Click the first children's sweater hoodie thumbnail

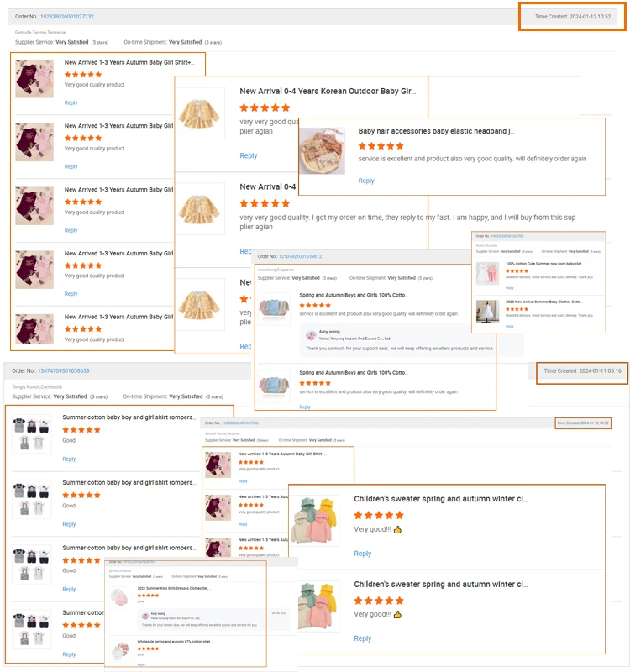(315, 520)
